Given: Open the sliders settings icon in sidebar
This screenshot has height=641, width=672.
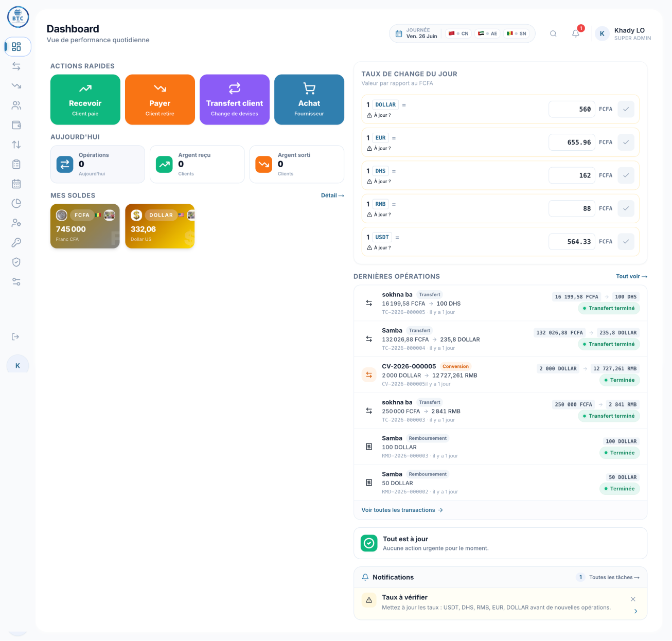Looking at the screenshot, I should coord(16,282).
